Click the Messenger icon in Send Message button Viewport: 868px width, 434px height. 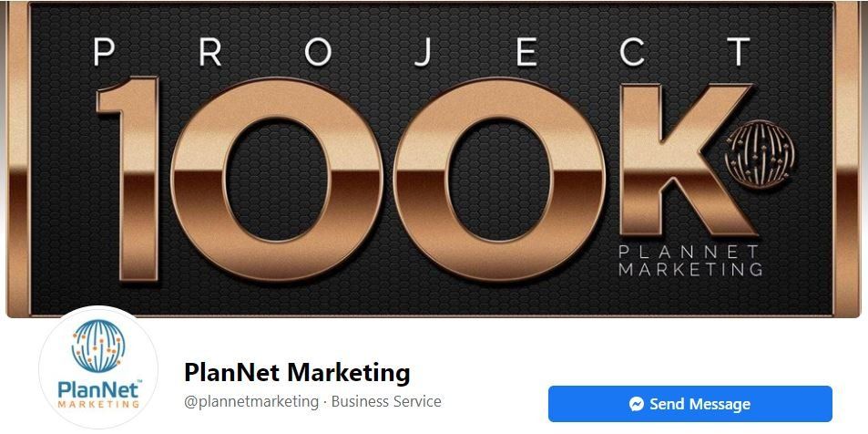(637, 404)
